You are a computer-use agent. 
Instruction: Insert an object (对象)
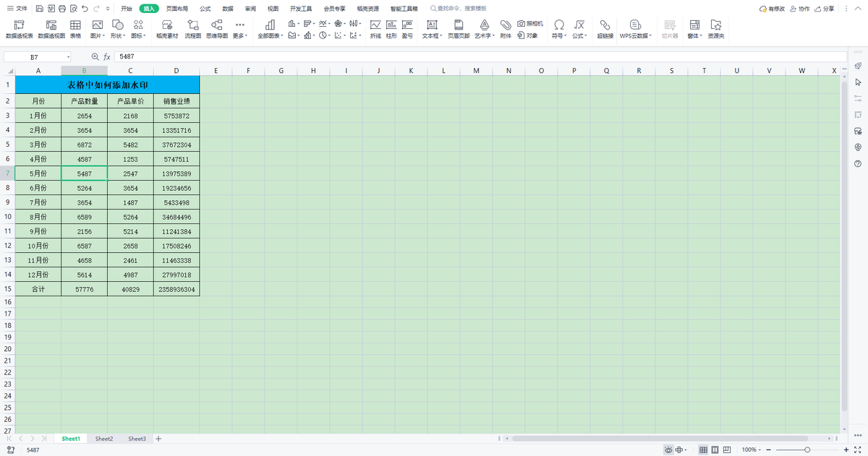tap(527, 35)
